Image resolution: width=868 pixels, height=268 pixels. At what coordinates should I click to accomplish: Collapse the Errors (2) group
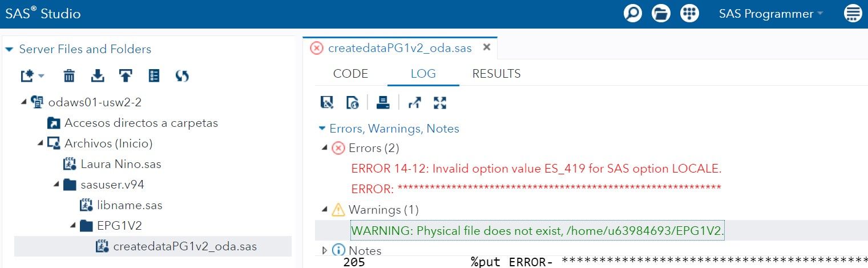click(x=325, y=148)
